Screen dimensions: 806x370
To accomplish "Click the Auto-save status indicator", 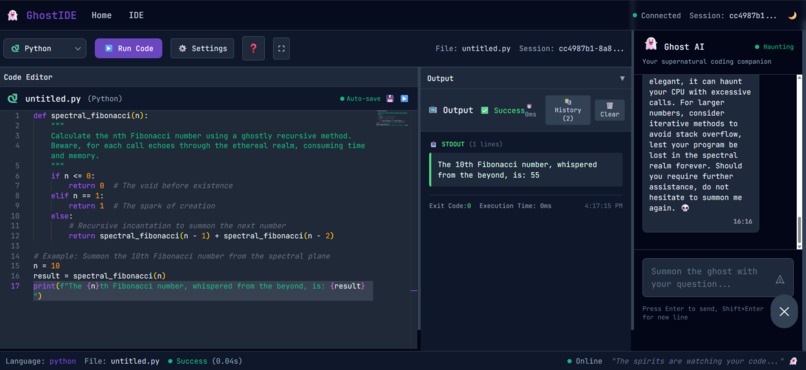I will click(x=360, y=99).
